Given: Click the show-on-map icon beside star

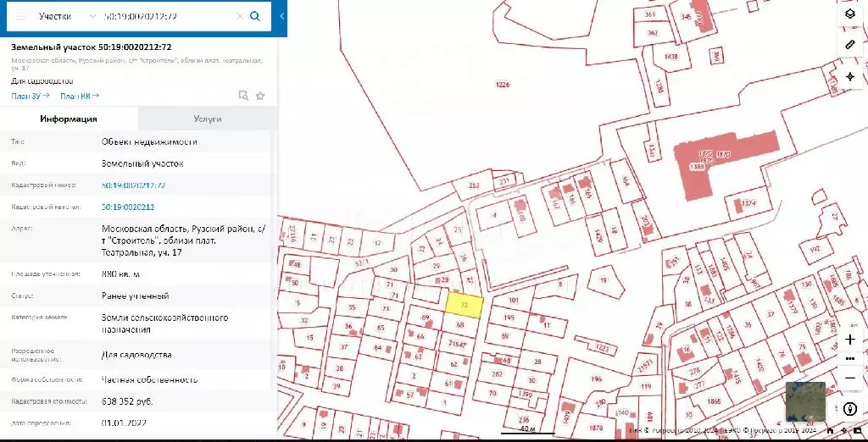Looking at the screenshot, I should pos(243,96).
